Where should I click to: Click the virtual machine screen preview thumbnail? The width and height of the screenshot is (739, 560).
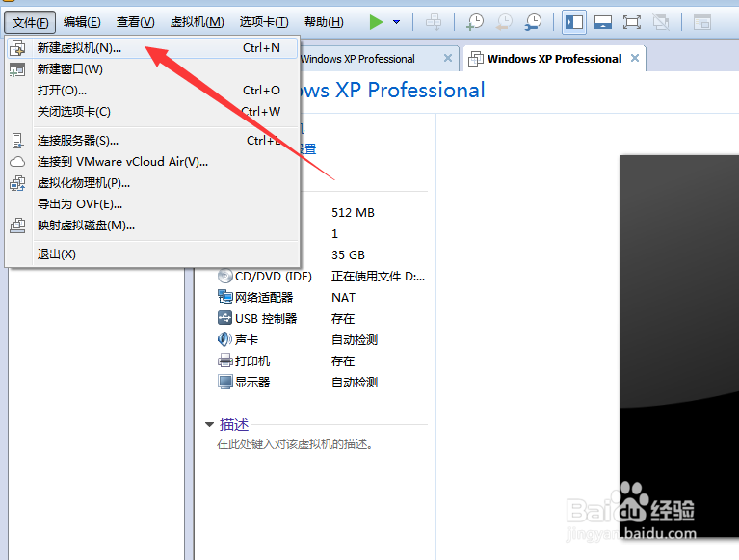click(x=679, y=346)
